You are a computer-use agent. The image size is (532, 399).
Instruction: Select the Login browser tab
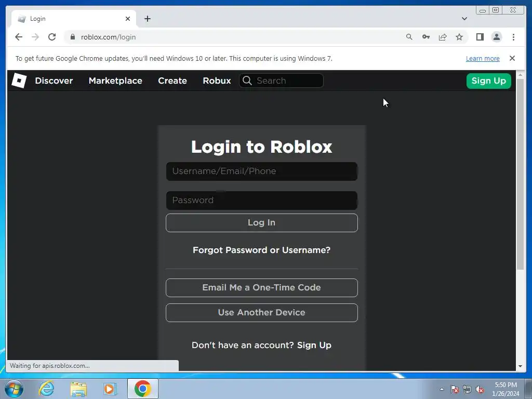point(74,19)
